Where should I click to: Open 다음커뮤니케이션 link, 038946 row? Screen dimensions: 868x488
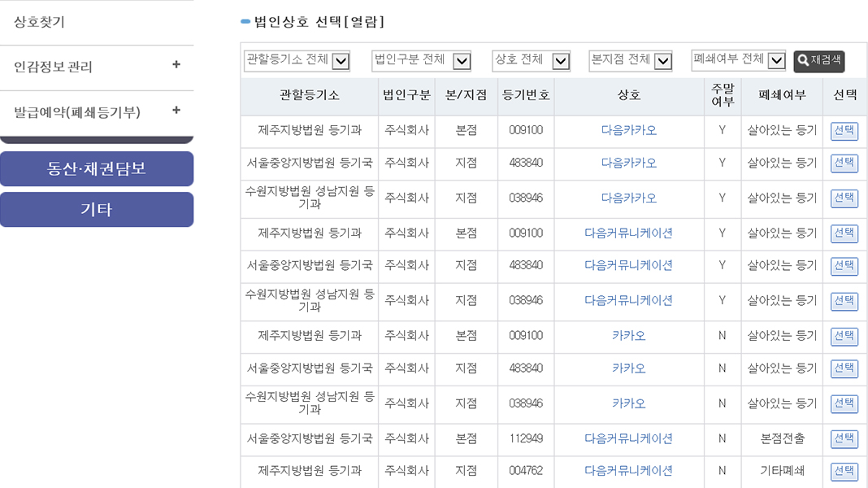[629, 300]
